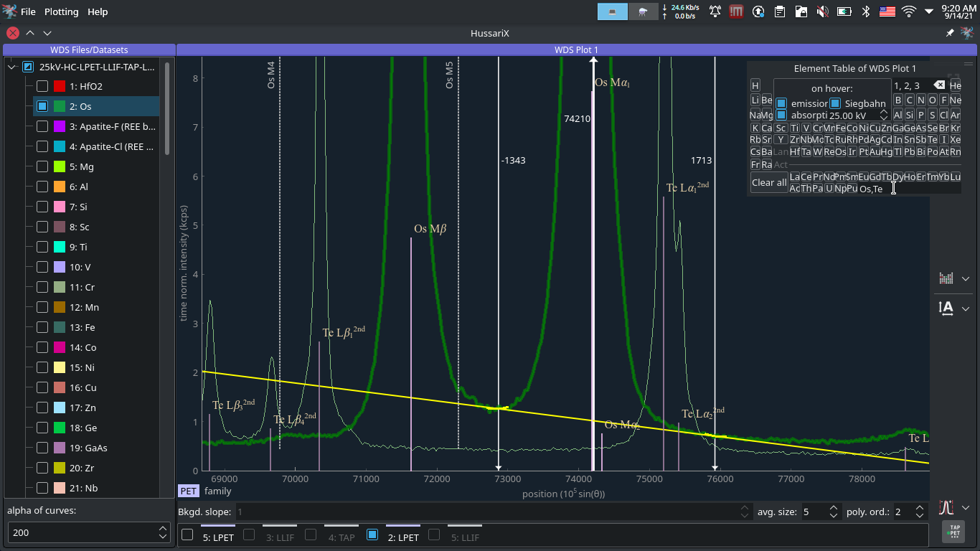
Task: Clear the 1, 2, 3 orders field
Action: coord(939,85)
